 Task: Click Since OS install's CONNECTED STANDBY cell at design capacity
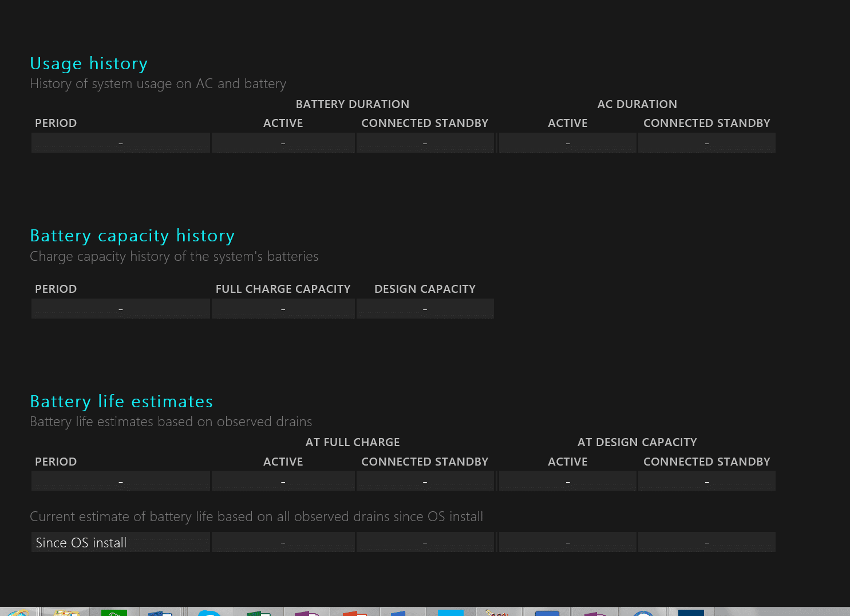point(707,542)
